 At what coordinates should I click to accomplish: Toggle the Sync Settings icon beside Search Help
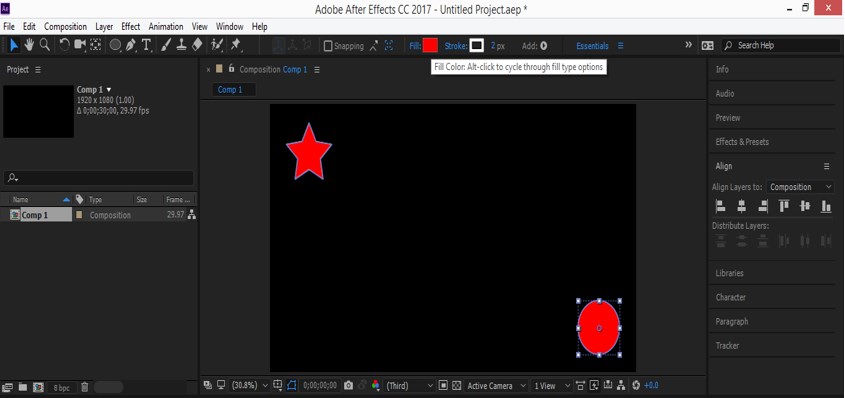pos(707,46)
